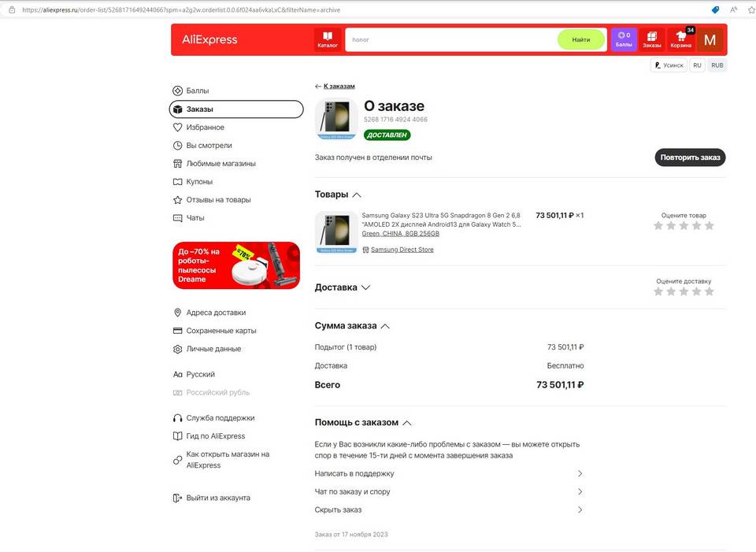Viewport: 756px width, 552px height.
Task: Click the browser address bar URL
Action: coord(181,9)
